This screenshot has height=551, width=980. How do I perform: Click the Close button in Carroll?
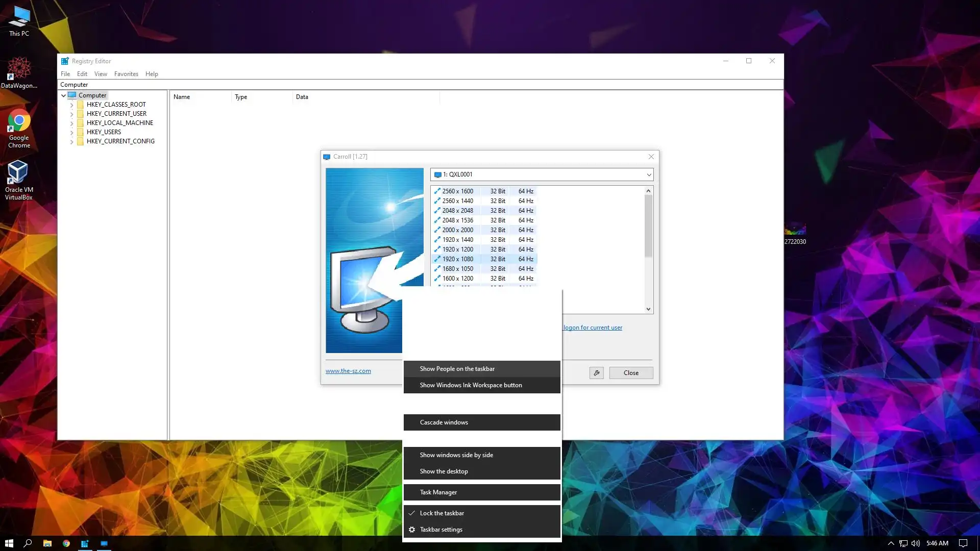point(631,373)
